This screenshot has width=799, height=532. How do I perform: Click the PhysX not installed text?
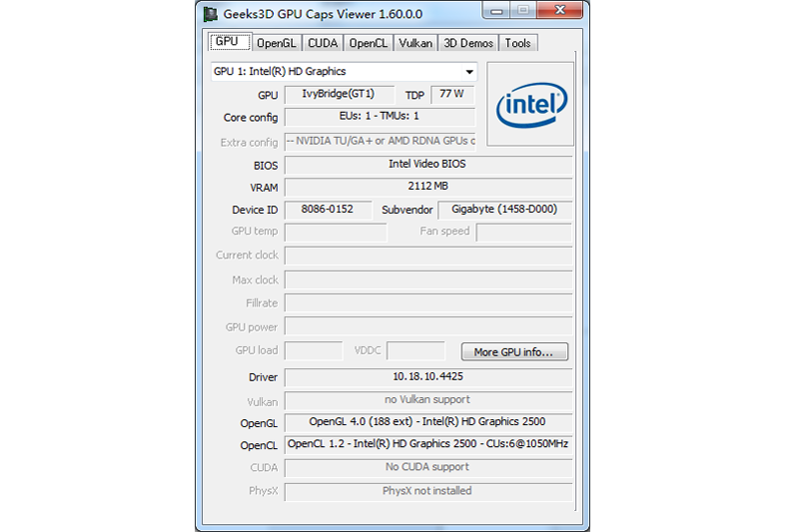click(x=427, y=491)
